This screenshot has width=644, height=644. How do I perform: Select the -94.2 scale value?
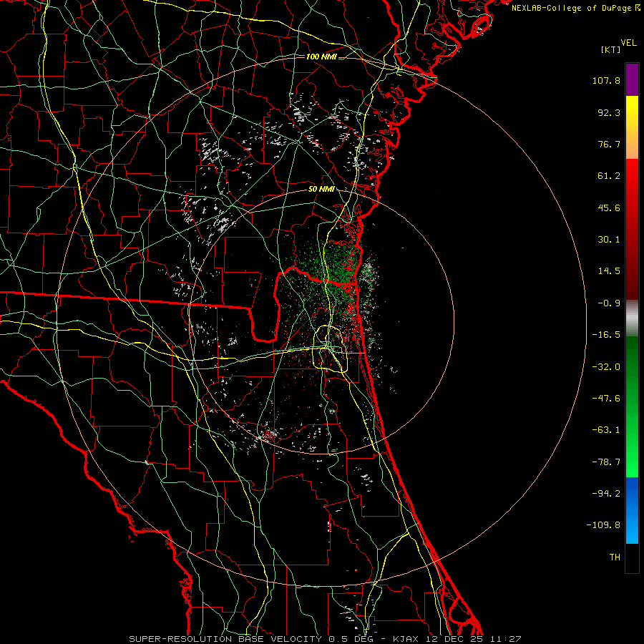pyautogui.click(x=606, y=494)
